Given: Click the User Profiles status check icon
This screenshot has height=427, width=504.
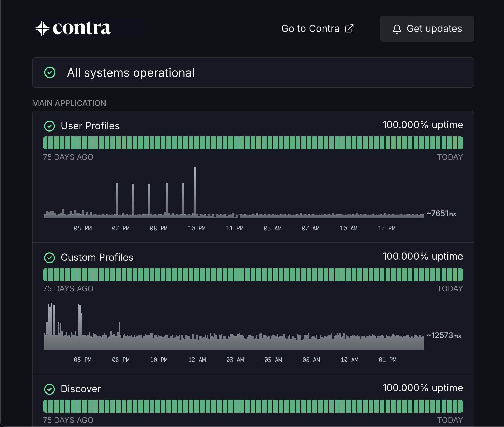Looking at the screenshot, I should (x=50, y=126).
